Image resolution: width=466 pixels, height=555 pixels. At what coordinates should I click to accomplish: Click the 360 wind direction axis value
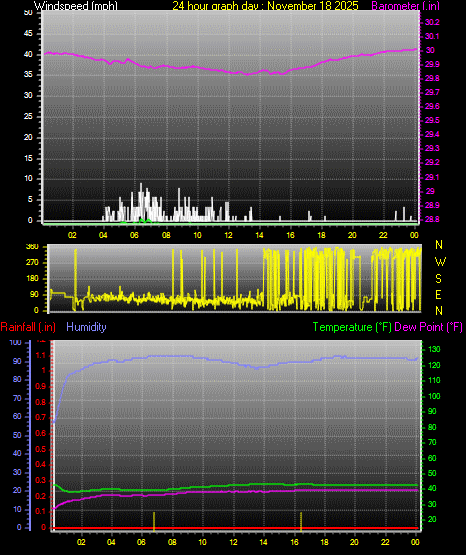pos(32,247)
